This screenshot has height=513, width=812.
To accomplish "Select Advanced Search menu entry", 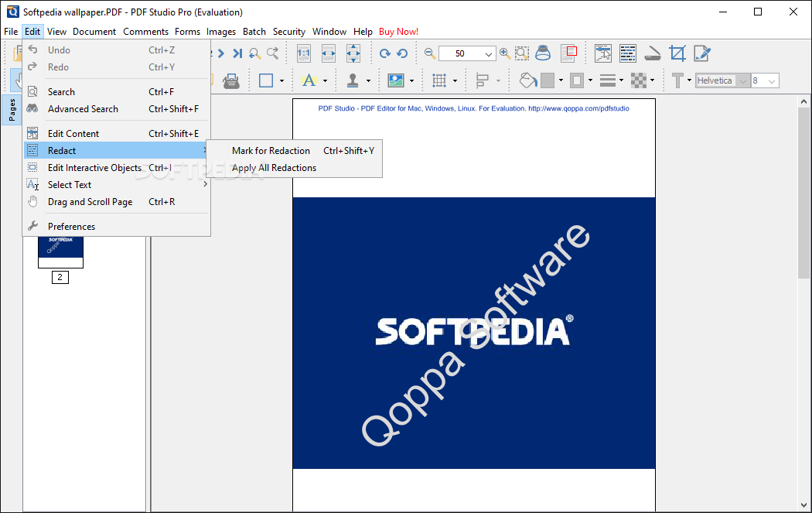I will 117,109.
